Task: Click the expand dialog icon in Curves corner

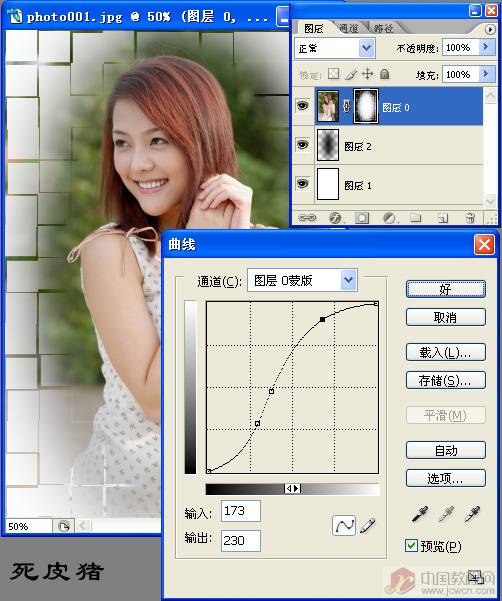Action: click(476, 576)
